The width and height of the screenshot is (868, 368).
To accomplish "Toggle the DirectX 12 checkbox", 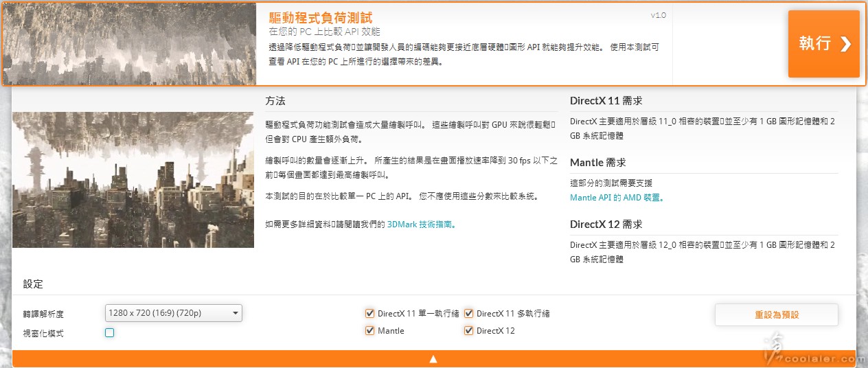I will point(469,331).
